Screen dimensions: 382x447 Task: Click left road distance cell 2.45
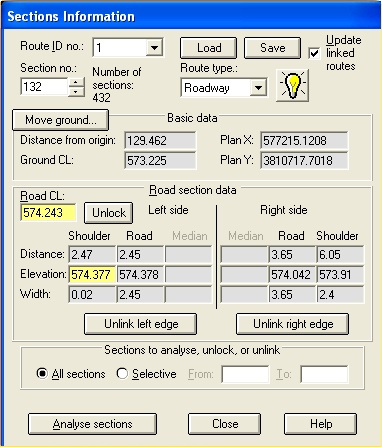tap(140, 255)
